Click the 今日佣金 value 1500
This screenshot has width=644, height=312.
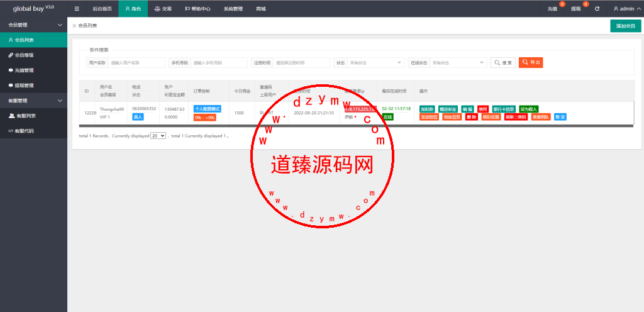[240, 113]
